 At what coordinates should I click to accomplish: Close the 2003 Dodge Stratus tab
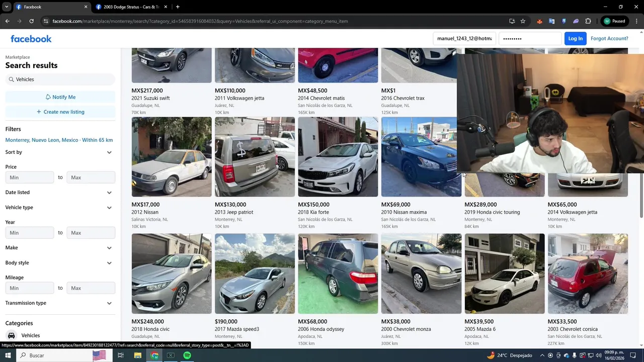click(x=166, y=7)
